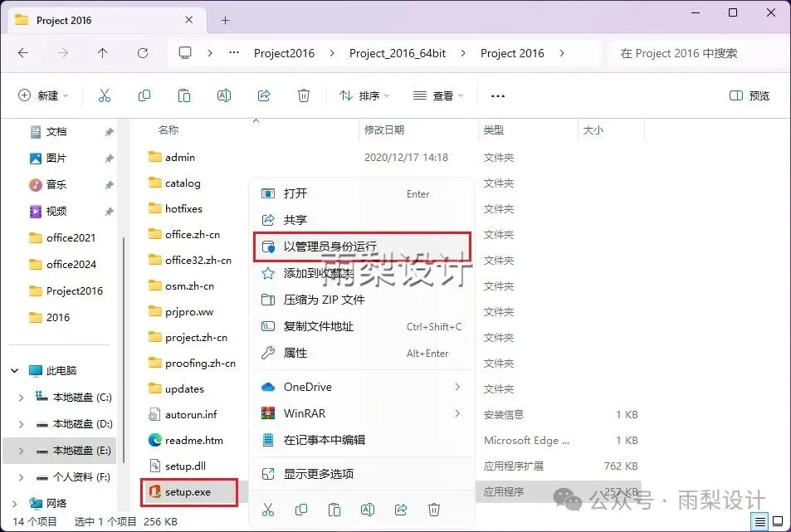Expand the 个人资料 (F:) tree node
The image size is (791, 532).
pyautogui.click(x=22, y=477)
